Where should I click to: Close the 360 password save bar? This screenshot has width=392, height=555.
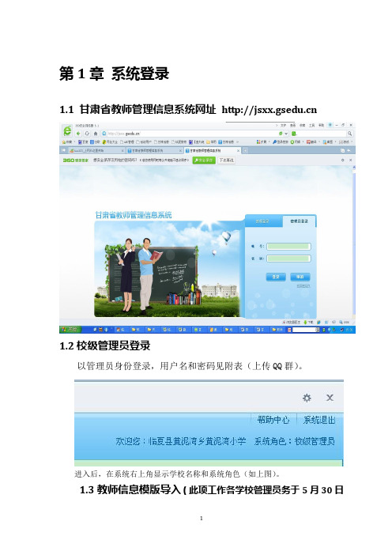pyautogui.click(x=351, y=160)
